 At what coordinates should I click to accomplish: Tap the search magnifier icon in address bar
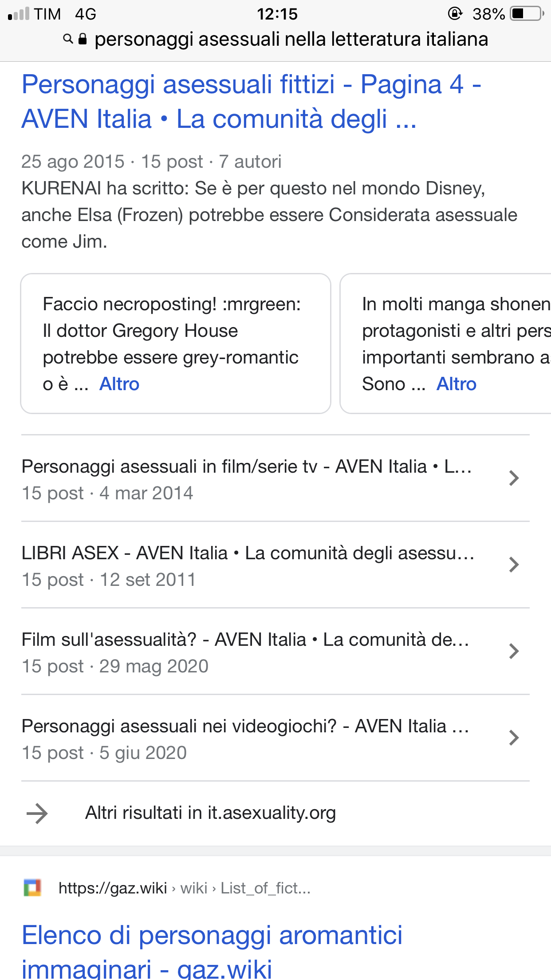point(68,39)
